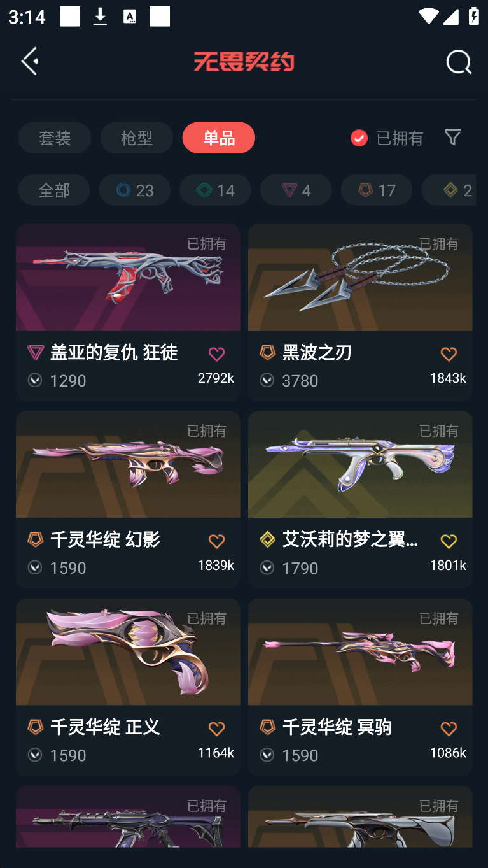Filter by pink triangle tier 4
The height and width of the screenshot is (868, 488).
[296, 190]
